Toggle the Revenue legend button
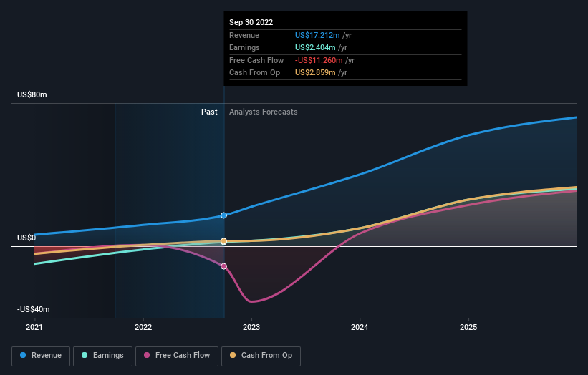 [x=41, y=356]
